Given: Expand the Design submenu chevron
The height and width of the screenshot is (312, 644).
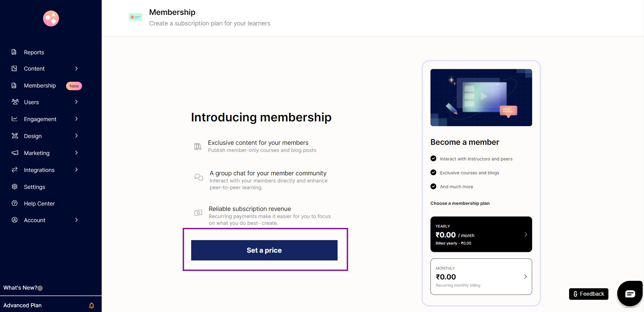Looking at the screenshot, I should click(x=77, y=136).
